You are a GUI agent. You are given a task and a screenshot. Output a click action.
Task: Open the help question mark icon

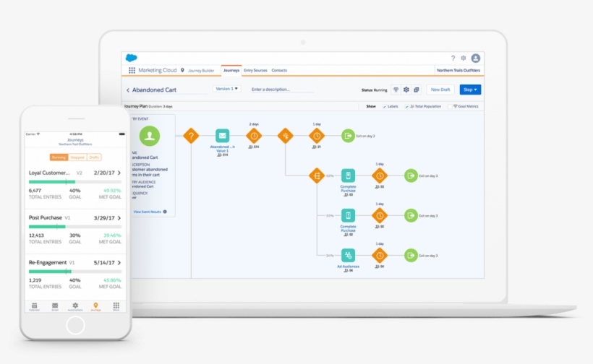(453, 58)
